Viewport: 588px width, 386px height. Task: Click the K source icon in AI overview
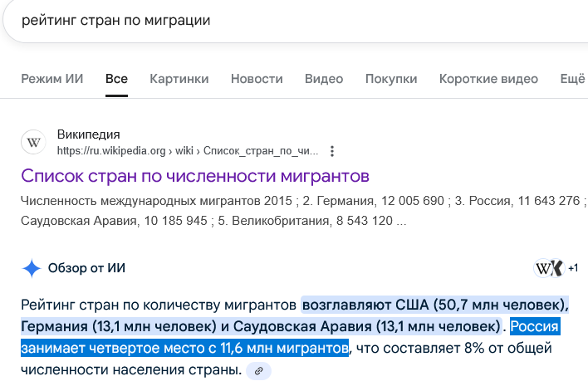pos(557,268)
